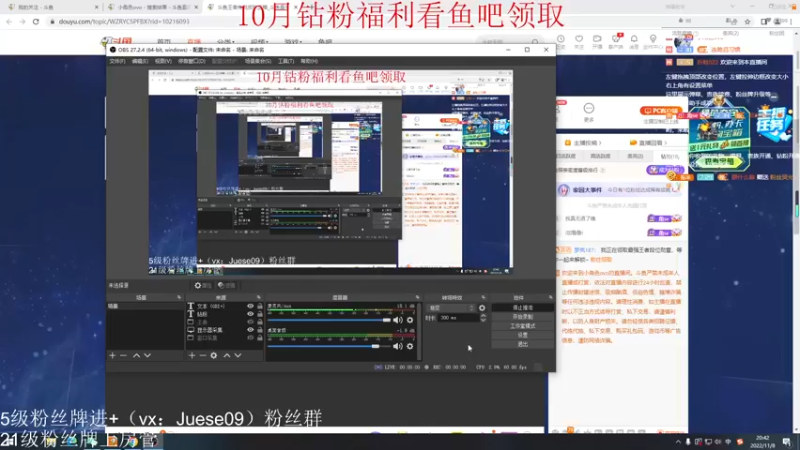Pop out the Scenes dock with its header icon
The width and height of the screenshot is (800, 450).
pos(179,297)
